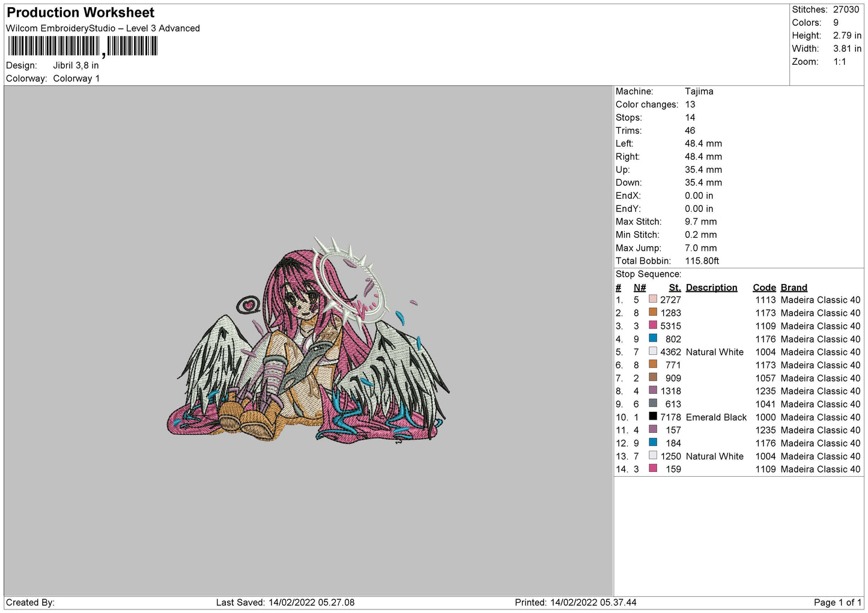Click the Brand column header
This screenshot has height=613, width=868.
[794, 288]
